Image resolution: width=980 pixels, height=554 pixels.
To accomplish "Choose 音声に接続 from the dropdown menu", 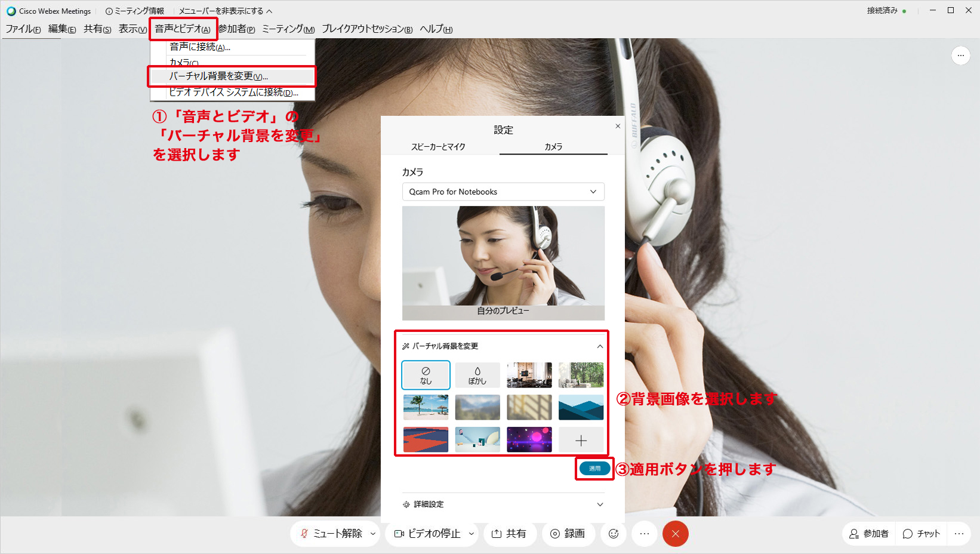I will pyautogui.click(x=232, y=47).
